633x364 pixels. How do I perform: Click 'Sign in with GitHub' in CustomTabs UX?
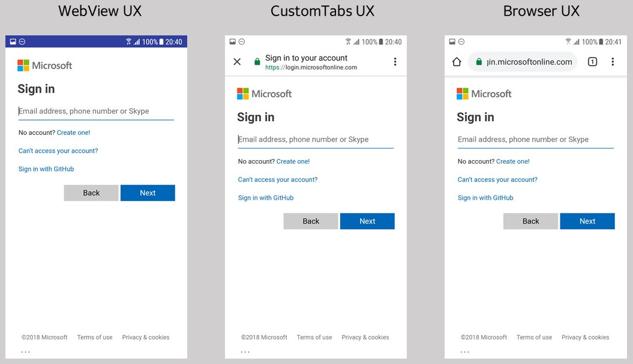(266, 197)
